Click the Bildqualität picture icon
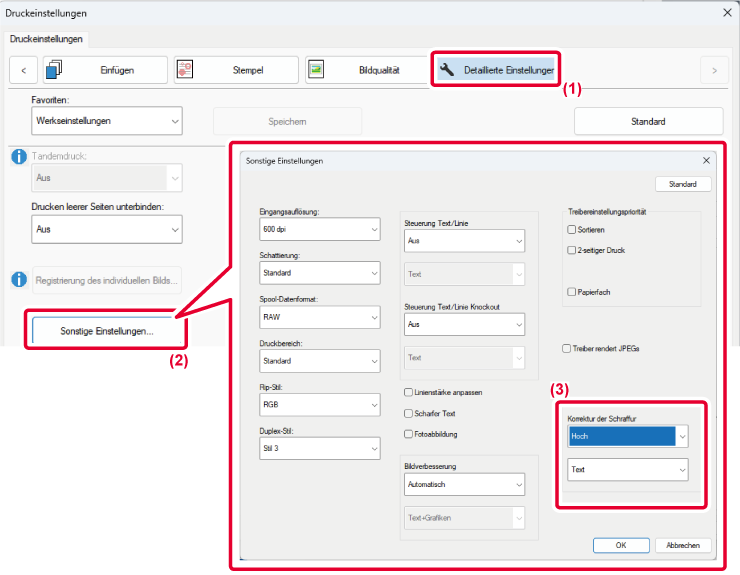Image resolution: width=740 pixels, height=575 pixels. [316, 70]
